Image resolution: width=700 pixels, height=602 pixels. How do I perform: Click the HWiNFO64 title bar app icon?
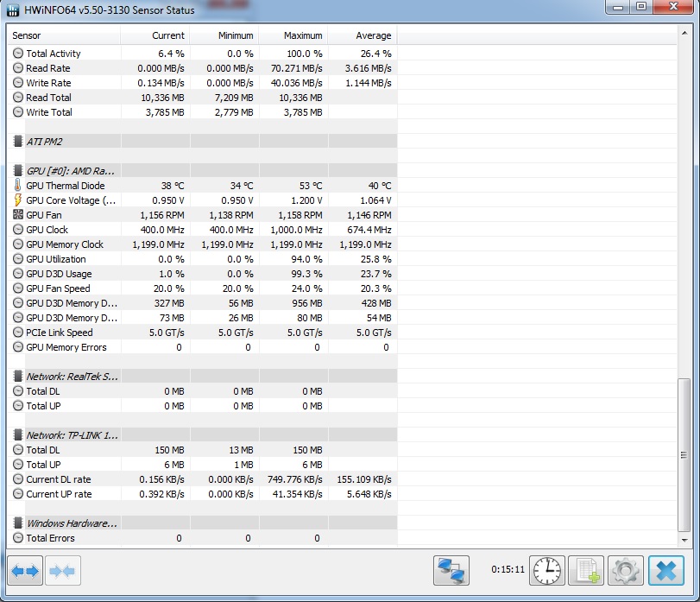[13, 10]
